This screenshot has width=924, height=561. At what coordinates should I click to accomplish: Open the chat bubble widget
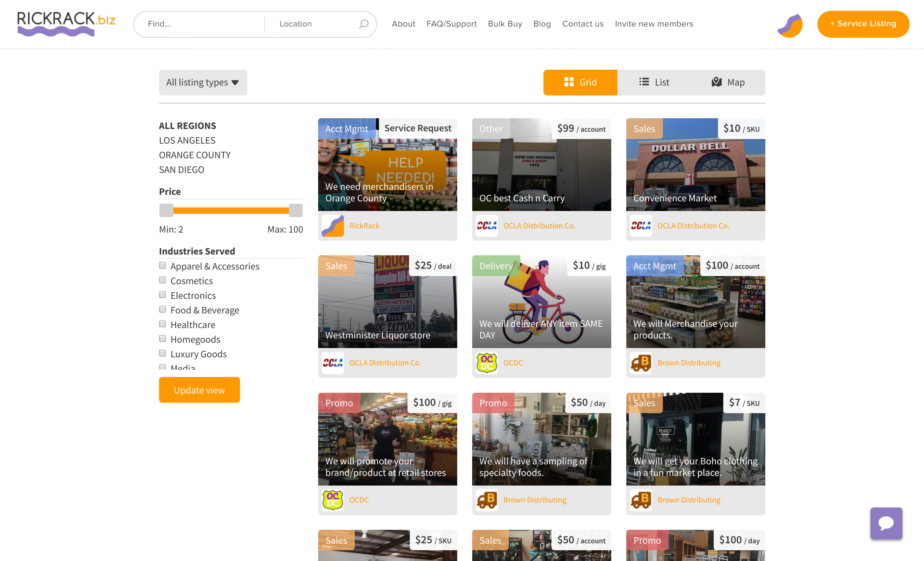tap(886, 523)
